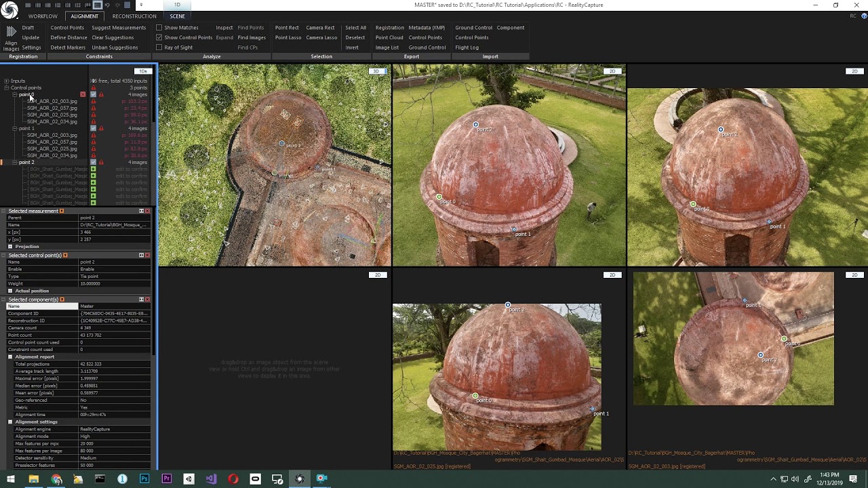Click the redo arrow in quick toolbar
The width and height of the screenshot is (868, 488).
pyautogui.click(x=117, y=5)
